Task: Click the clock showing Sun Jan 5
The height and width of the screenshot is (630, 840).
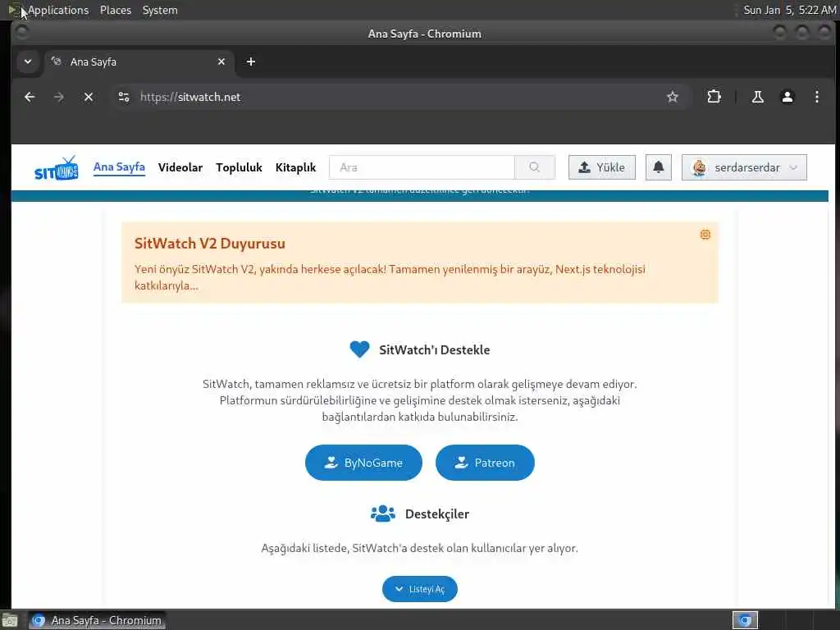Action: 790,10
